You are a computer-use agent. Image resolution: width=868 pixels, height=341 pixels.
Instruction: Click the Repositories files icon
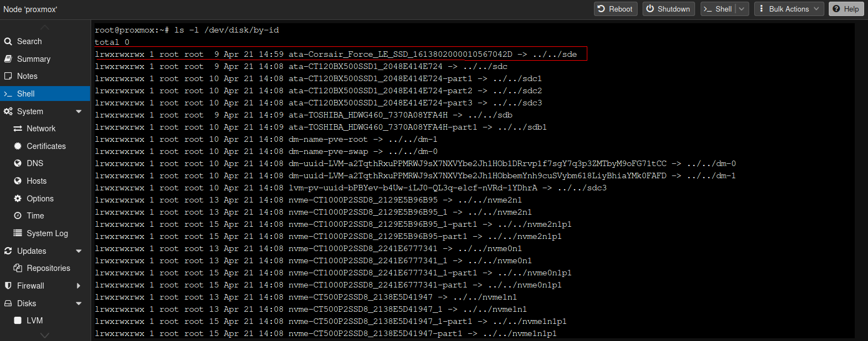point(18,268)
